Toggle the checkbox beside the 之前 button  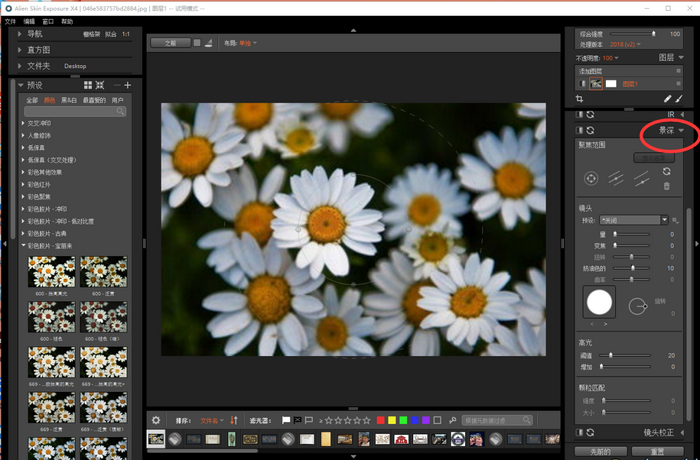[197, 43]
